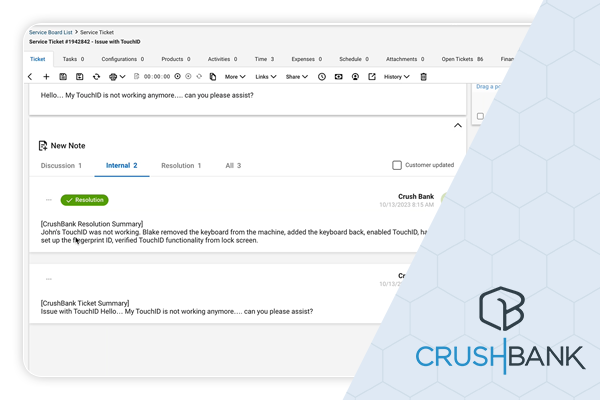This screenshot has height=400, width=600.
Task: Open the Time tab
Action: [x=264, y=59]
